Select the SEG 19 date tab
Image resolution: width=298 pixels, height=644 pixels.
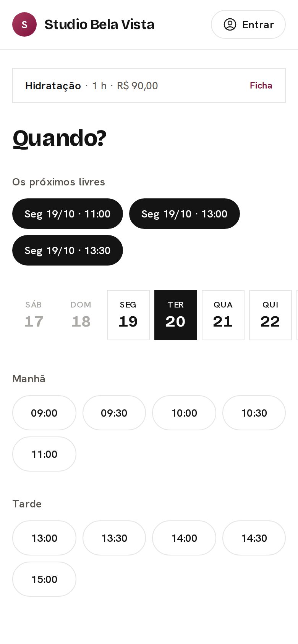click(x=128, y=315)
